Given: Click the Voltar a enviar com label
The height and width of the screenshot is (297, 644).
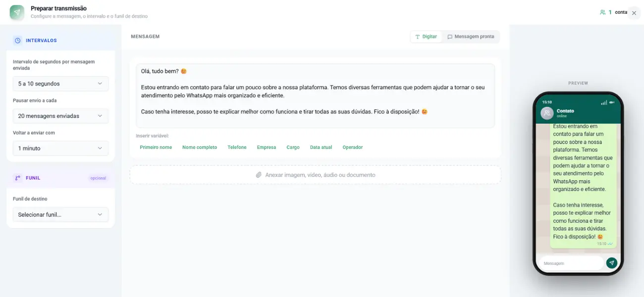Looking at the screenshot, I should (34, 133).
